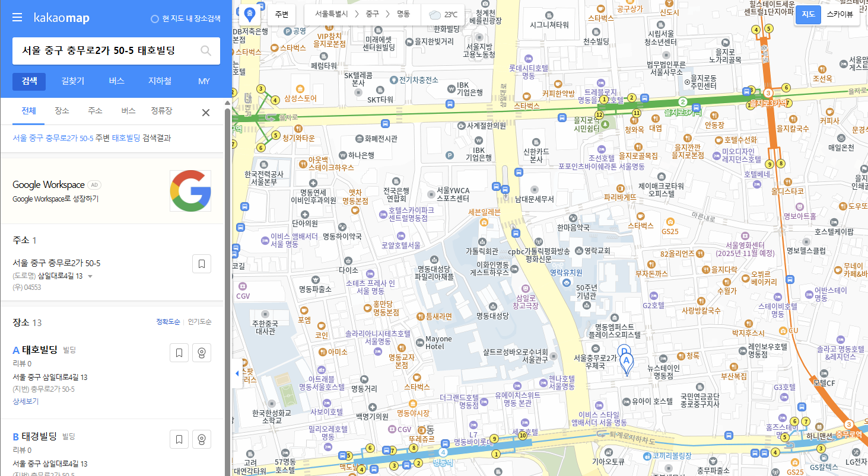Click the 장소 13 section heading
Image resolution: width=868 pixels, height=476 pixels.
click(x=27, y=322)
